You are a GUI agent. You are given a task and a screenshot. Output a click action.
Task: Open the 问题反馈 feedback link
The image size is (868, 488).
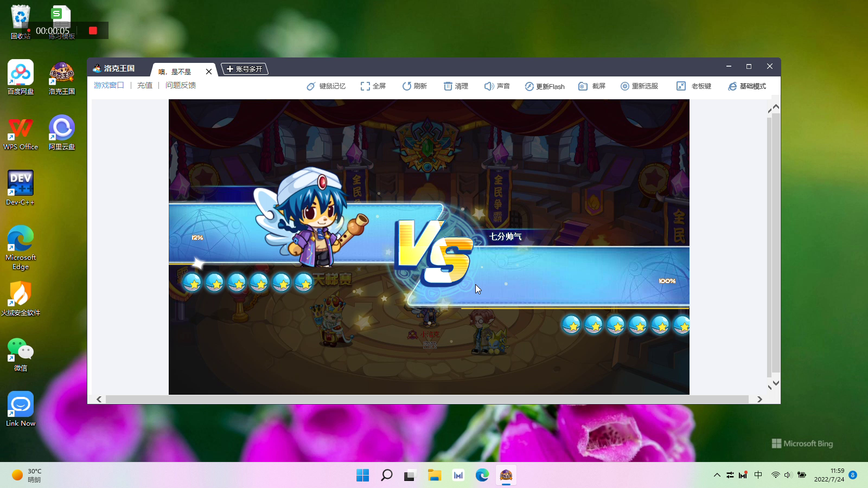[x=181, y=85]
